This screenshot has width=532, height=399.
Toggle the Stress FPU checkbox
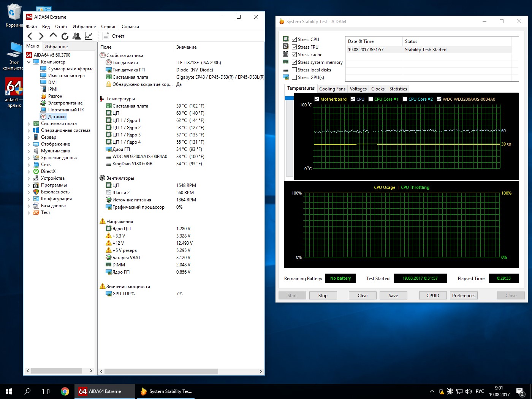294,47
